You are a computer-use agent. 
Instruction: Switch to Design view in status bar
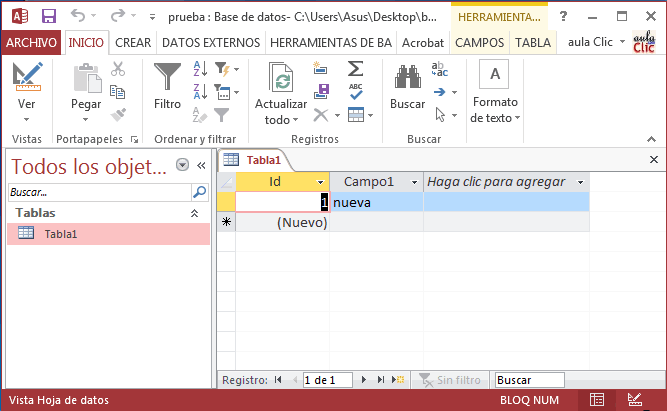tap(632, 400)
